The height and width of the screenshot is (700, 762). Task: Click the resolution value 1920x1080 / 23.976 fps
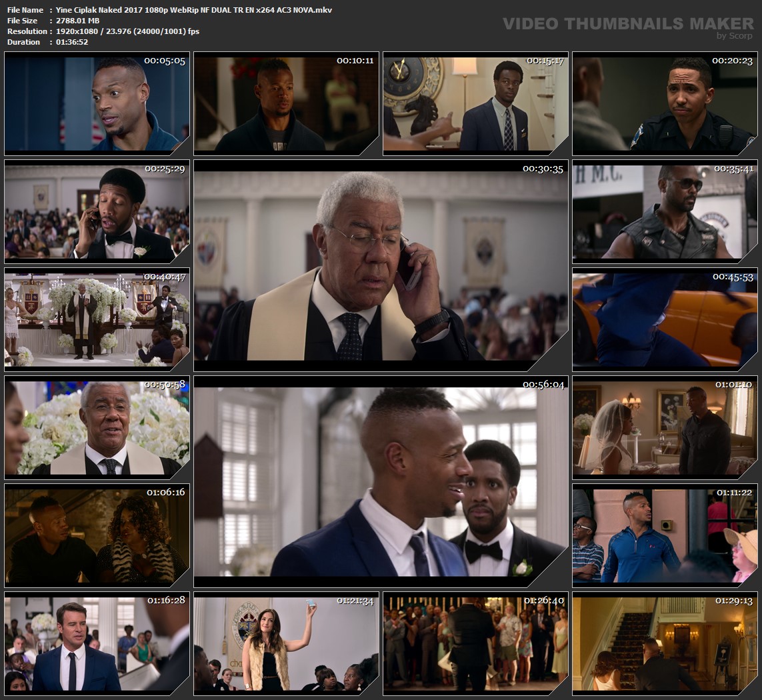127,31
